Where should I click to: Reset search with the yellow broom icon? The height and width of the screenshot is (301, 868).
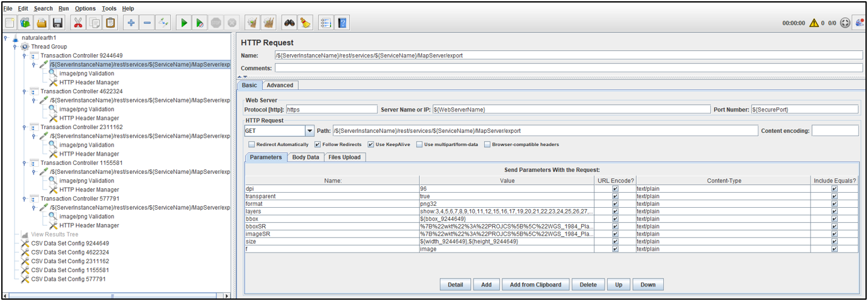(x=305, y=23)
